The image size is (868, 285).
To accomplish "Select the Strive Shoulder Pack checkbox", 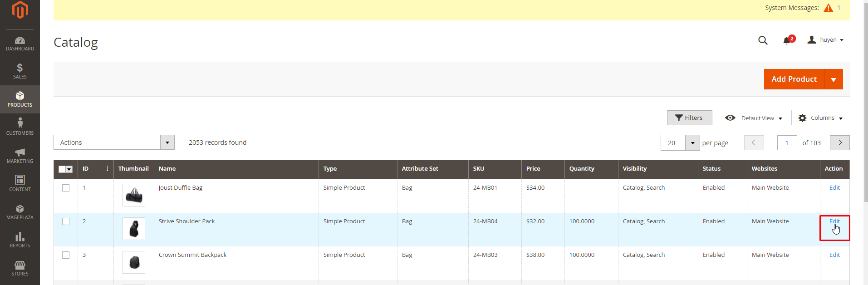I will pos(66,221).
